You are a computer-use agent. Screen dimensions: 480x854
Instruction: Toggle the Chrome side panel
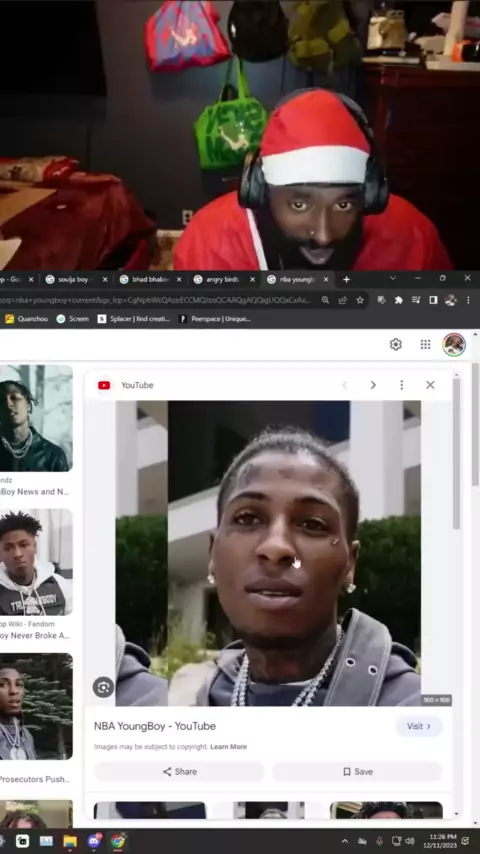[x=433, y=300]
